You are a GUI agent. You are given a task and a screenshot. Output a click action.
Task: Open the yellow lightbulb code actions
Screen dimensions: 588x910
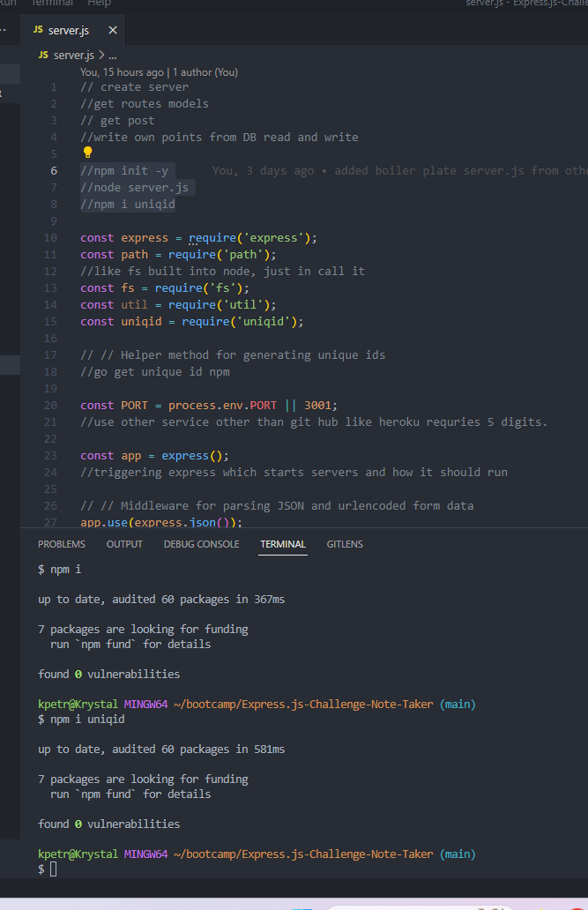tap(87, 152)
